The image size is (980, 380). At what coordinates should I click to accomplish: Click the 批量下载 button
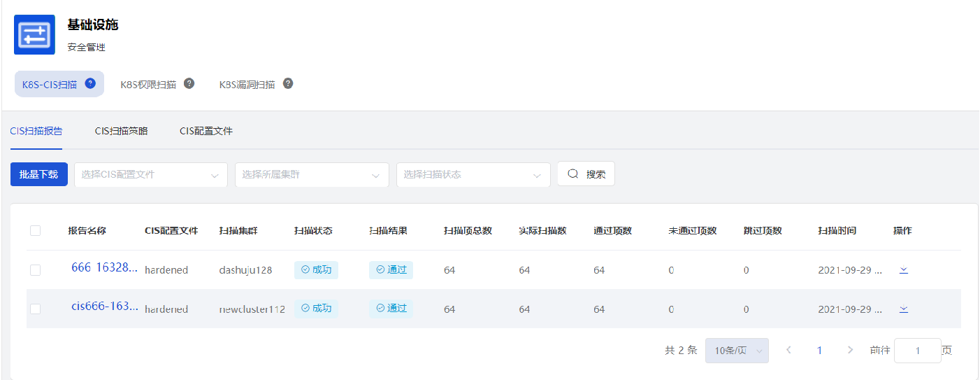point(38,174)
